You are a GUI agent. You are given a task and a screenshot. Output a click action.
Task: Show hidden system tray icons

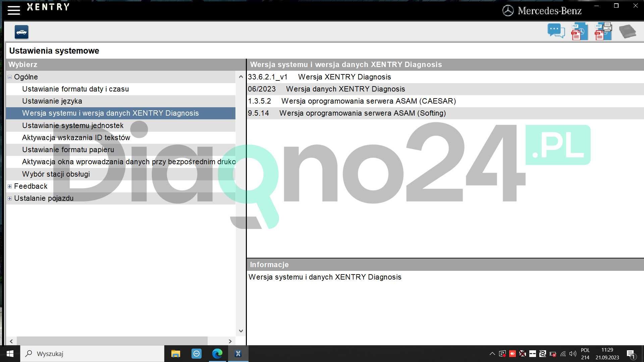tap(492, 354)
